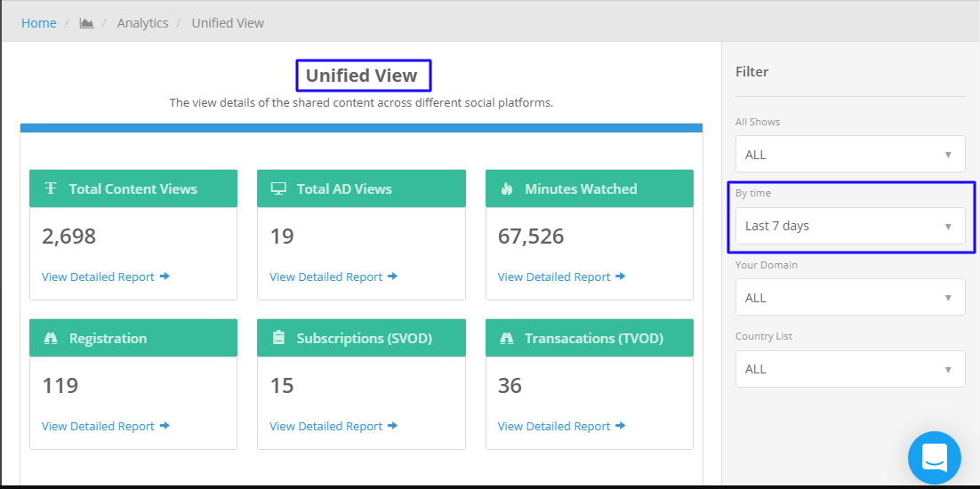
Task: Open the chat support bubble icon
Action: click(935, 458)
